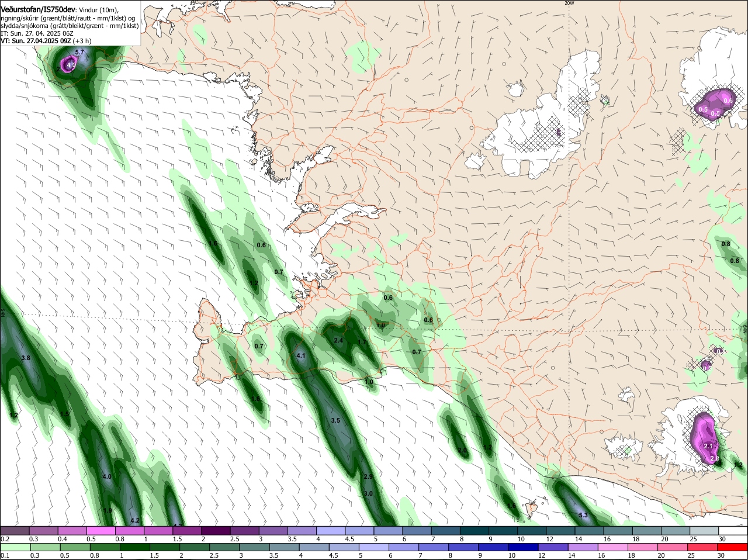
Task: Click the steel blue 6 swatch in top legend row
Action: click(x=417, y=531)
